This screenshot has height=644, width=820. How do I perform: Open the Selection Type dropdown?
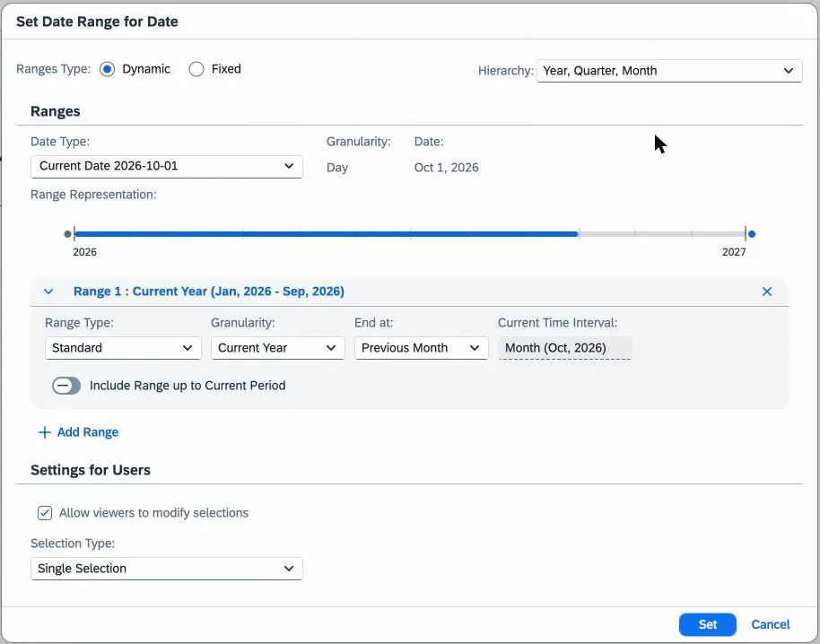pos(166,569)
